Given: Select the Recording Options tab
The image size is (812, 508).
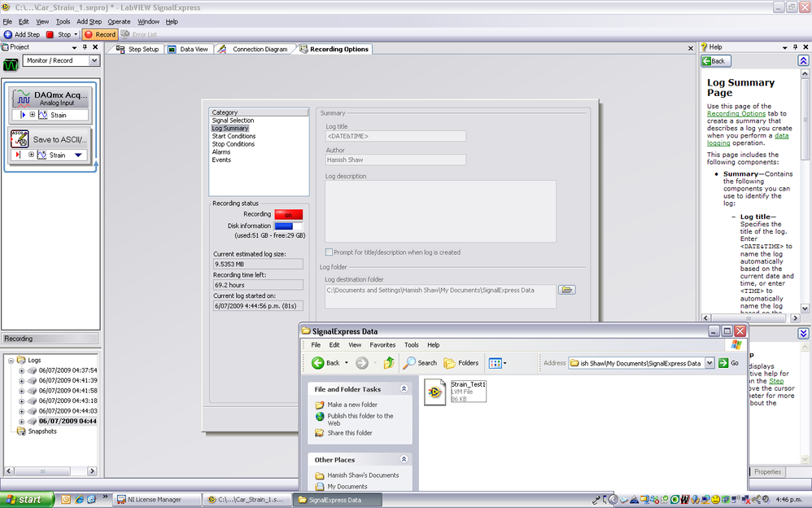Looking at the screenshot, I should pos(334,49).
